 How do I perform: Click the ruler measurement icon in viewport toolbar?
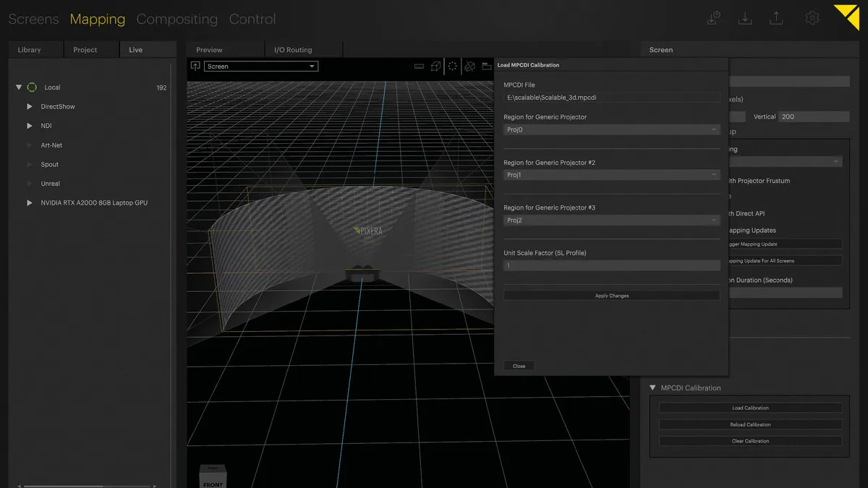point(419,67)
